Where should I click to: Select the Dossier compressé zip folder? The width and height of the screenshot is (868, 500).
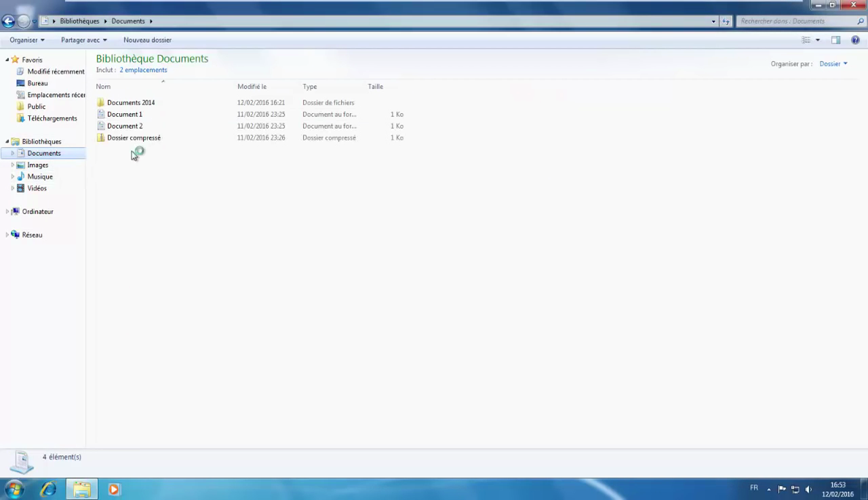[133, 138]
